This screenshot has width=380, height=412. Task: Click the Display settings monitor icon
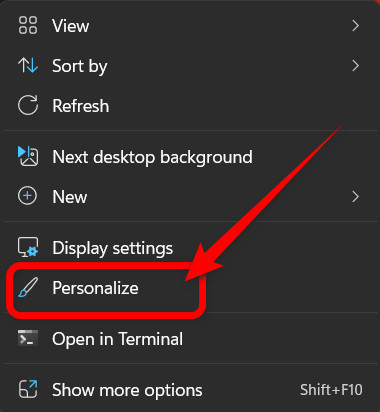coord(28,247)
